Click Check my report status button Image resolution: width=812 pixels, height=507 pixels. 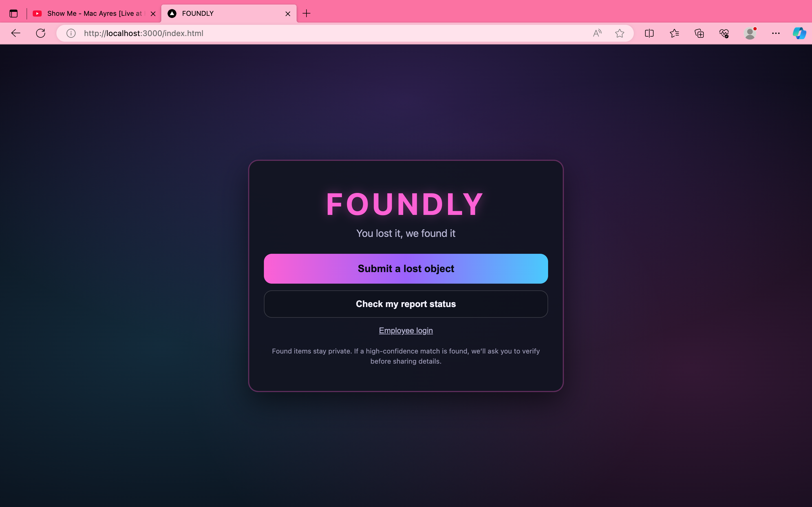pos(406,304)
